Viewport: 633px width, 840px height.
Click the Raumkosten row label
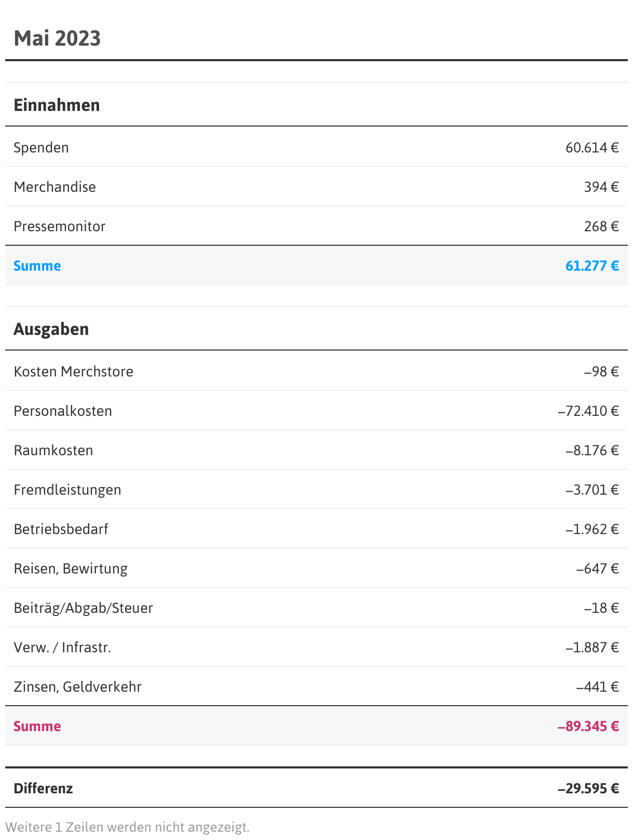coord(53,451)
